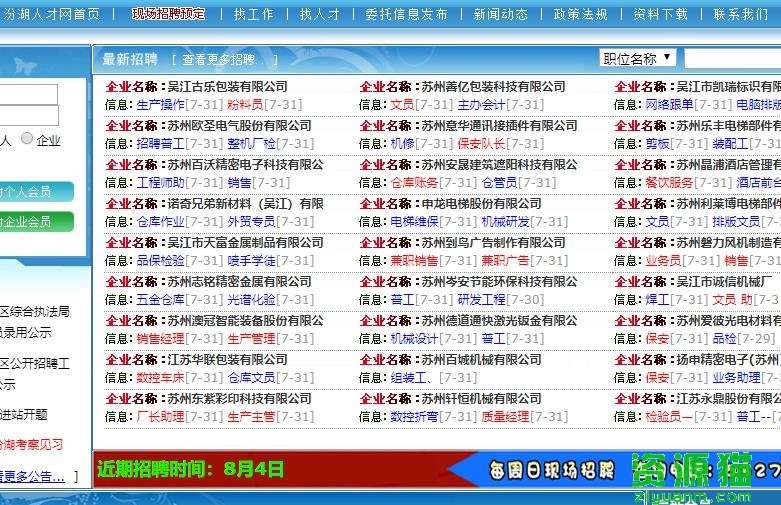
Task: Open 数控车床 job link
Action: [x=160, y=378]
